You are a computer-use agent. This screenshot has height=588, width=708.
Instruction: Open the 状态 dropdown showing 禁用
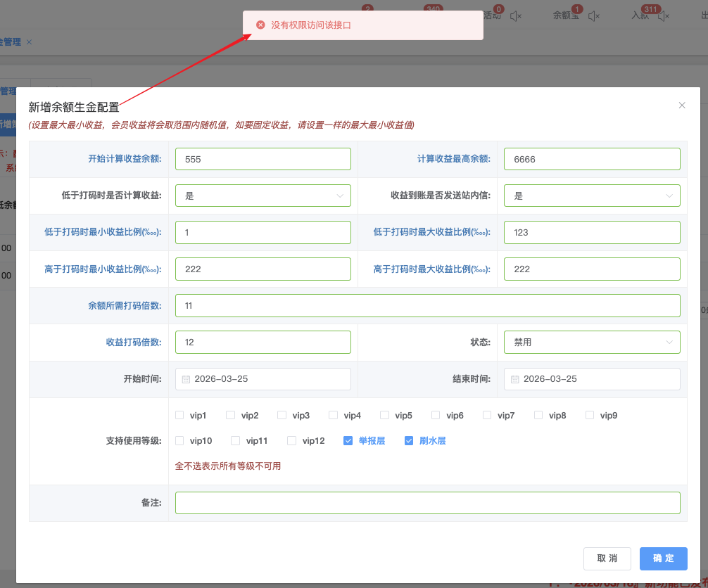coord(591,342)
